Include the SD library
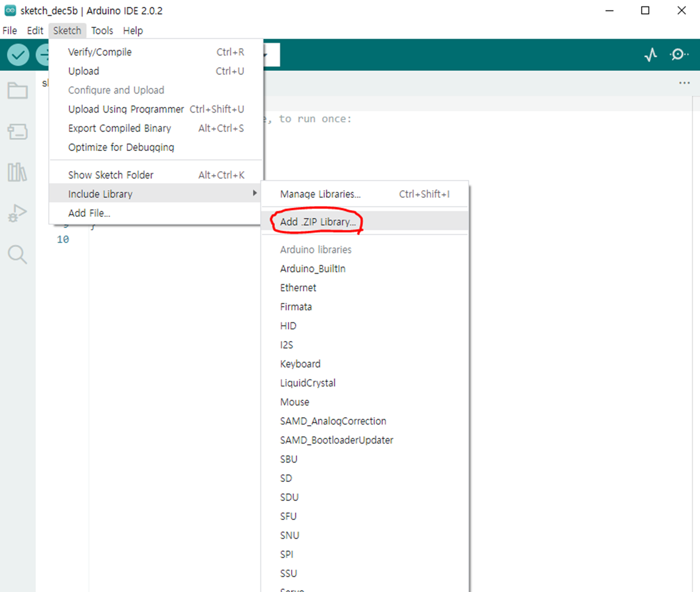The height and width of the screenshot is (592, 700). click(365, 478)
